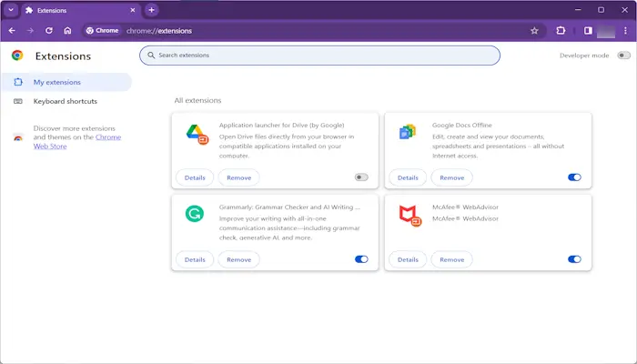The width and height of the screenshot is (637, 364).
Task: Enable Developer mode toggle
Action: coord(623,56)
